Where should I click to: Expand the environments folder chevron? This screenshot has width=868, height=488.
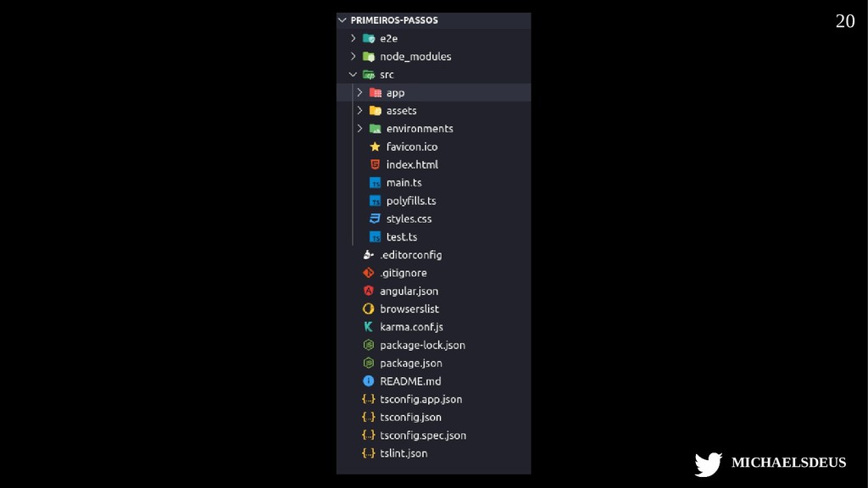click(x=360, y=129)
